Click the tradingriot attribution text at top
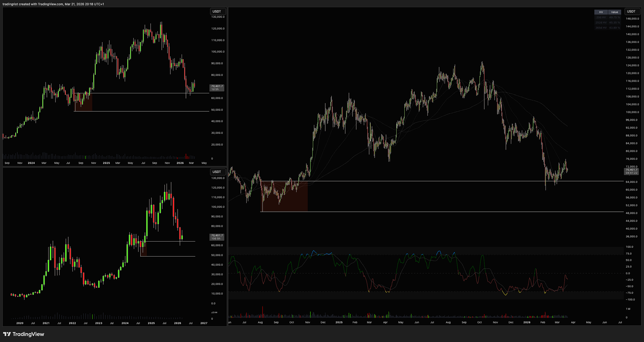644x342 pixels. tap(53, 4)
